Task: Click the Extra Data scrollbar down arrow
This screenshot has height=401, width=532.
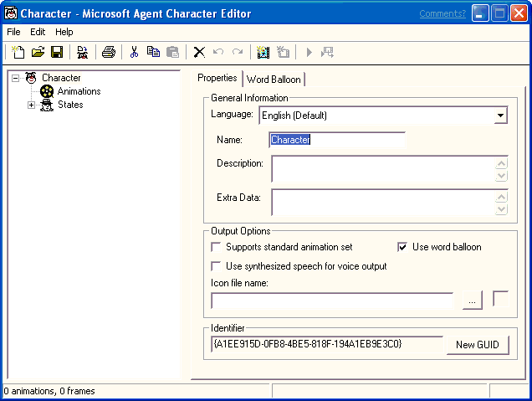Action: (501, 208)
